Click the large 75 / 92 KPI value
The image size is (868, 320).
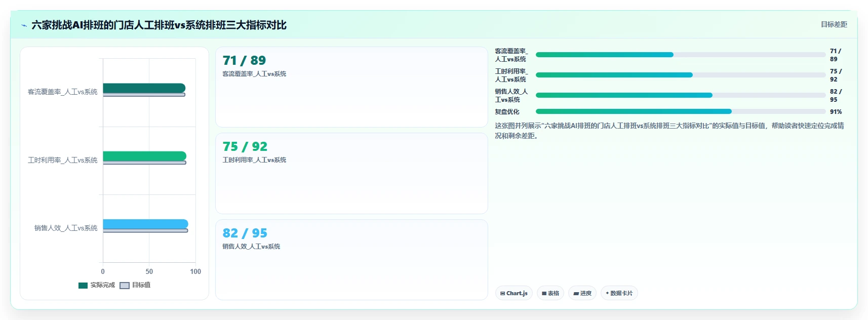coord(245,146)
